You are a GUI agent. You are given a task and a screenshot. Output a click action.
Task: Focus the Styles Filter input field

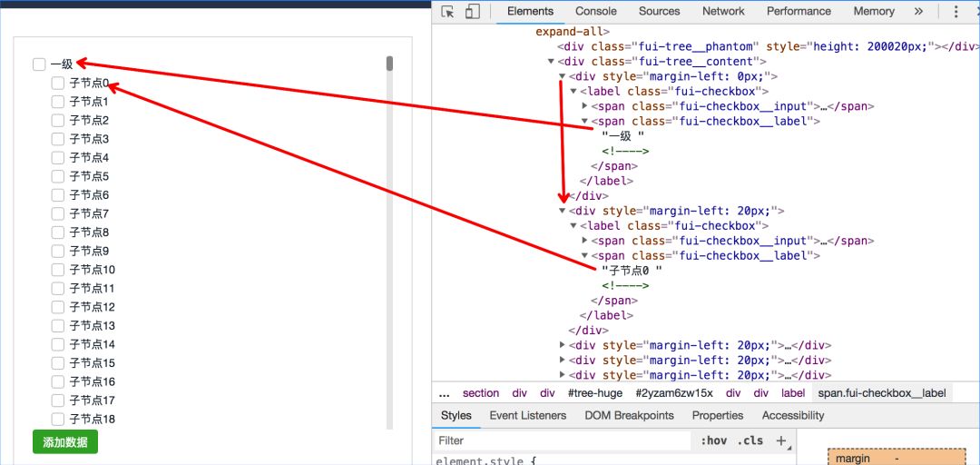point(563,440)
